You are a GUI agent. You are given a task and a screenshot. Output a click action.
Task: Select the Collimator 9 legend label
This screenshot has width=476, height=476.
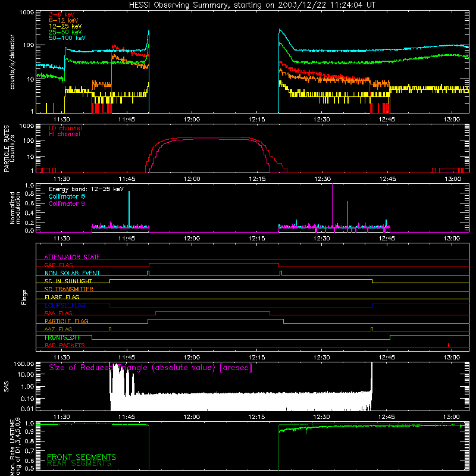pyautogui.click(x=67, y=203)
